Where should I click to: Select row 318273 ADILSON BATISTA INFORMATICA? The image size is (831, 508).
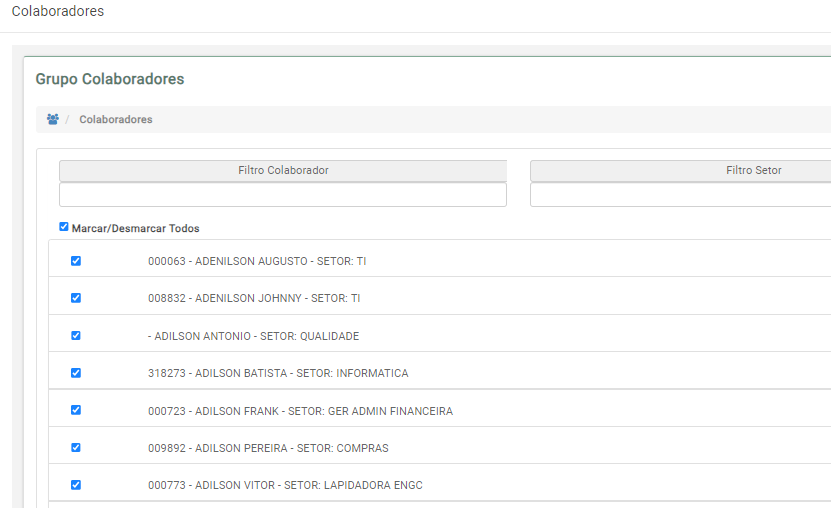click(440, 371)
